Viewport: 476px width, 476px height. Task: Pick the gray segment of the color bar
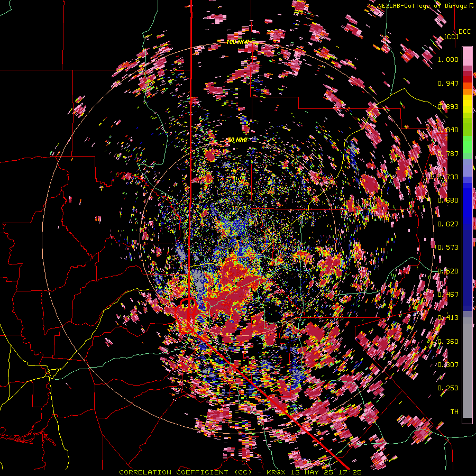(467, 368)
